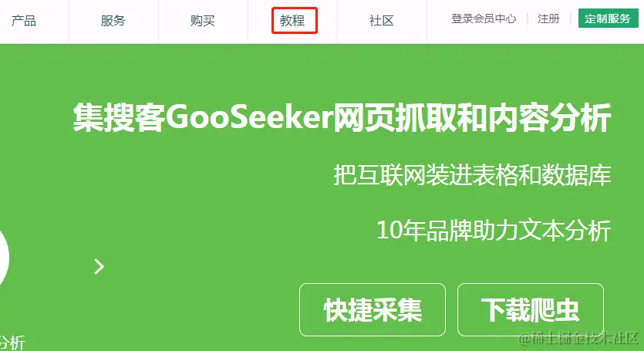Open the 服务 navigation item

pyautogui.click(x=113, y=21)
